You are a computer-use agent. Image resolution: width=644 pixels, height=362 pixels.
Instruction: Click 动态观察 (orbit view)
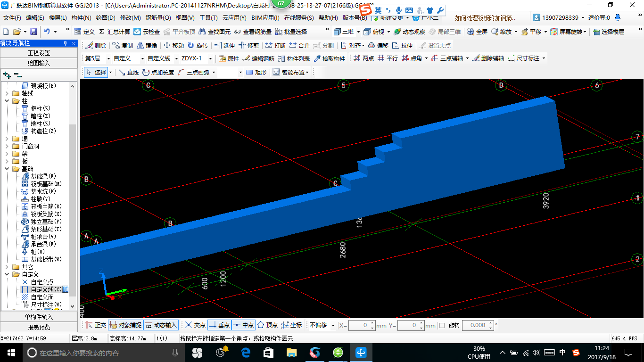(x=409, y=32)
